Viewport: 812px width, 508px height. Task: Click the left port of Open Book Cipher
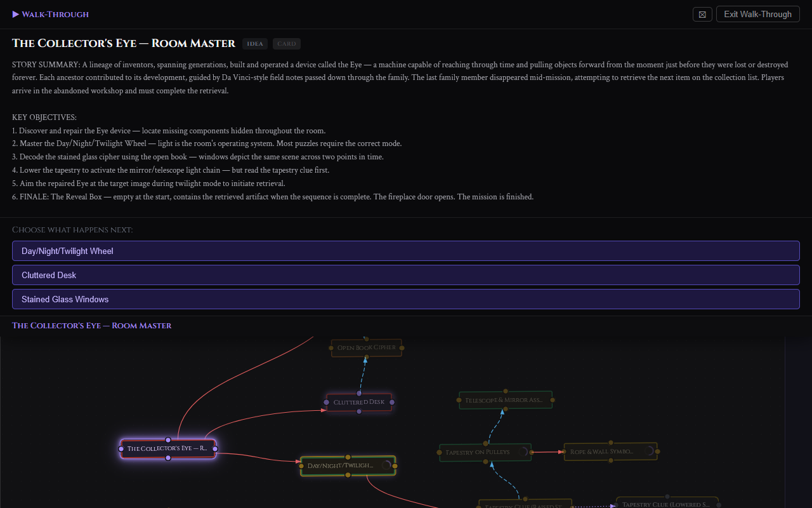tap(331, 347)
